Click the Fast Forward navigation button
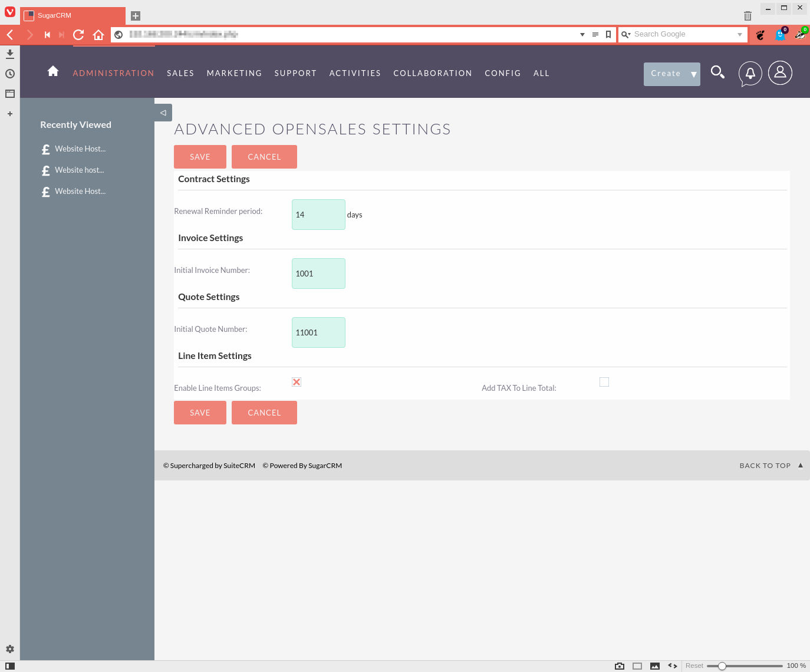Image resolution: width=810 pixels, height=672 pixels. click(x=61, y=35)
